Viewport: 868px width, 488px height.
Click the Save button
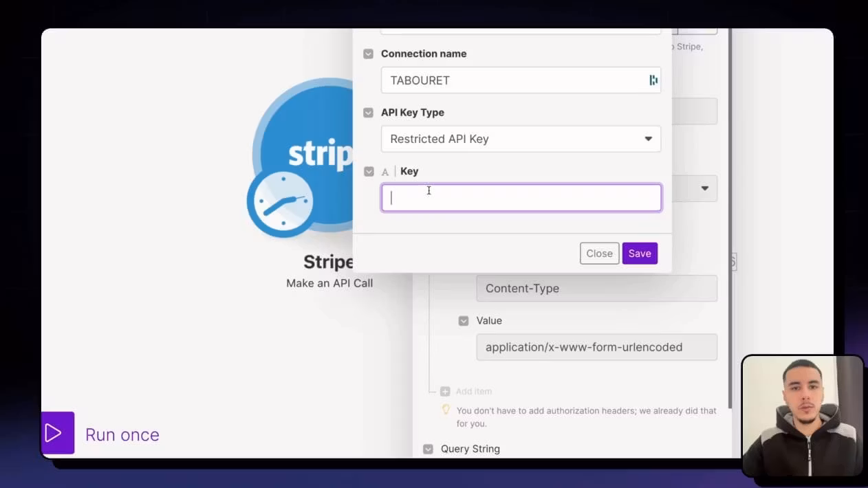pos(640,254)
